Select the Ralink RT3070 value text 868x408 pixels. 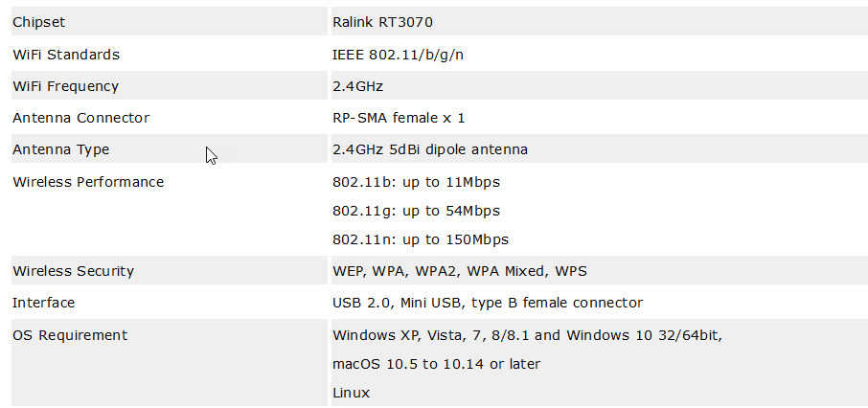pyautogui.click(x=382, y=22)
